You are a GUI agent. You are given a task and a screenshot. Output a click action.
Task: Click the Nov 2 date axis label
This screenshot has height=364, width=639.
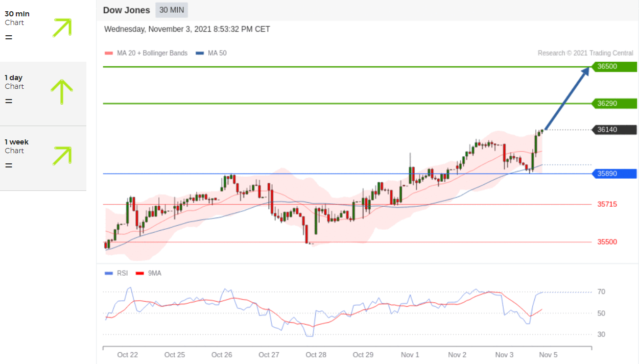point(457,355)
